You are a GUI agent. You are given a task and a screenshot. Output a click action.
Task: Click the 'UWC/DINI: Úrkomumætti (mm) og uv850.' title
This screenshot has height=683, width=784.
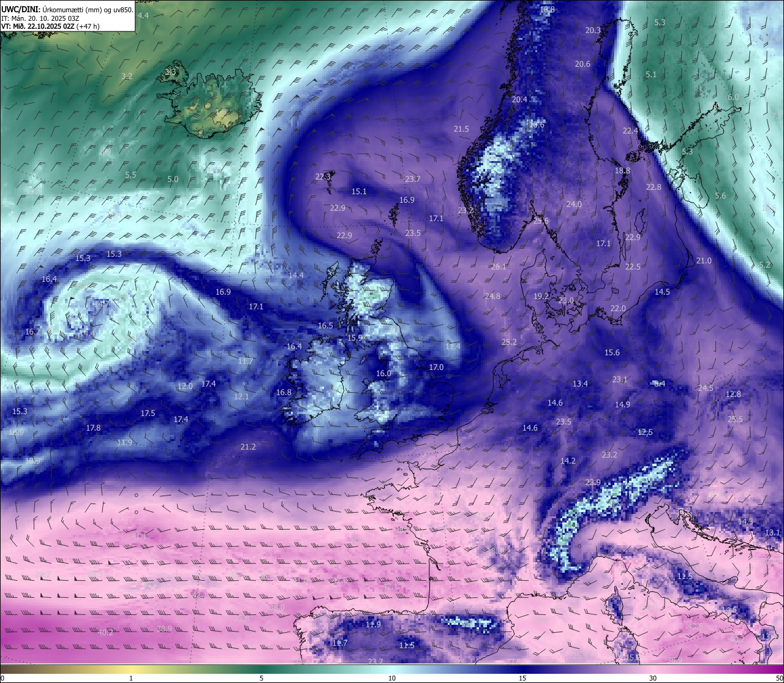(x=67, y=10)
